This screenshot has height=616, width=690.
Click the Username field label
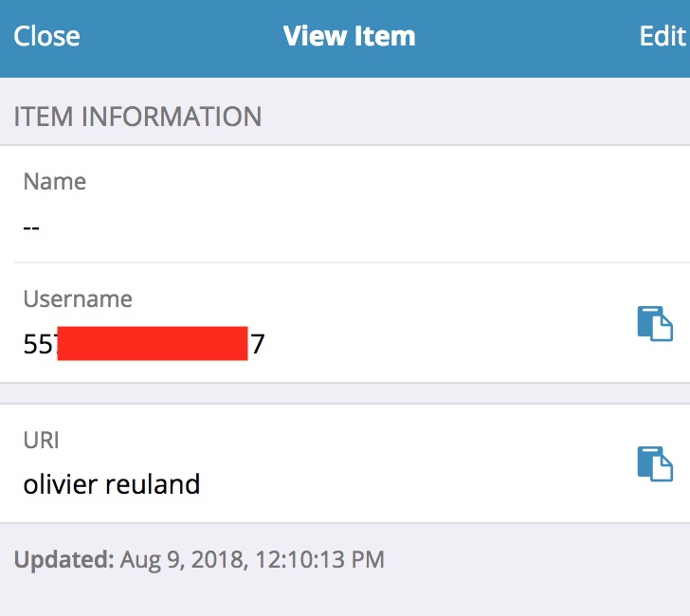(78, 299)
